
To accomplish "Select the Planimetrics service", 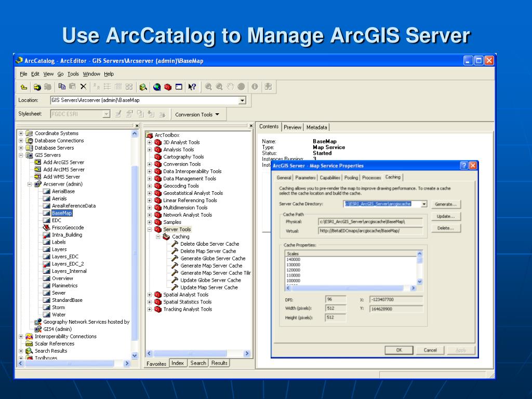I will 64,286.
